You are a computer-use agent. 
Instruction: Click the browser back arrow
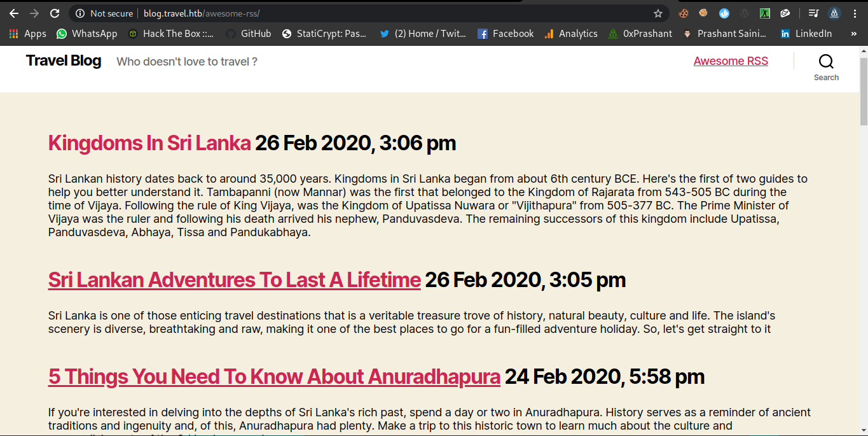click(14, 13)
